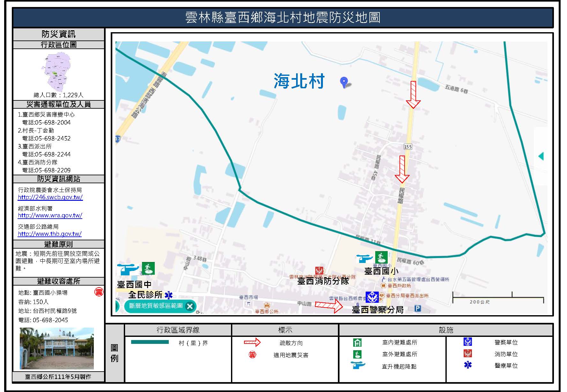The width and height of the screenshot is (567, 392).
Task: Click the medical star icon beside 全民診所
Action: 168,295
